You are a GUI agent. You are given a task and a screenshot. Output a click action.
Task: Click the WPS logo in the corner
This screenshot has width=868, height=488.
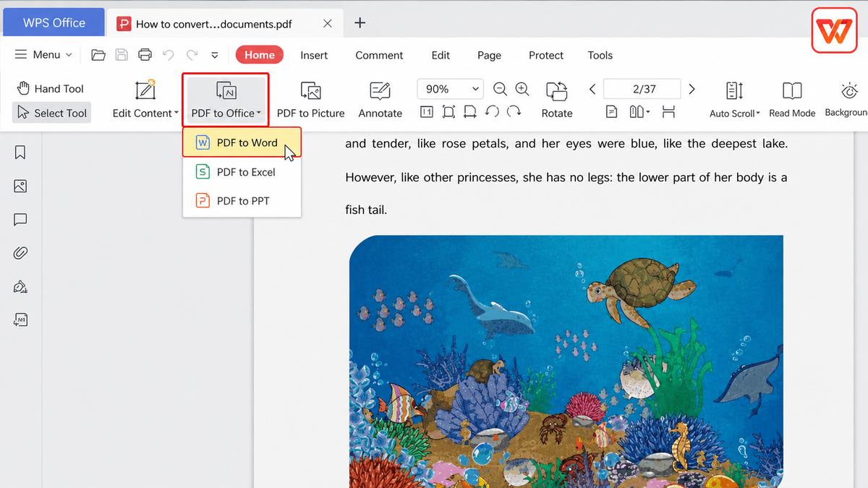[834, 31]
